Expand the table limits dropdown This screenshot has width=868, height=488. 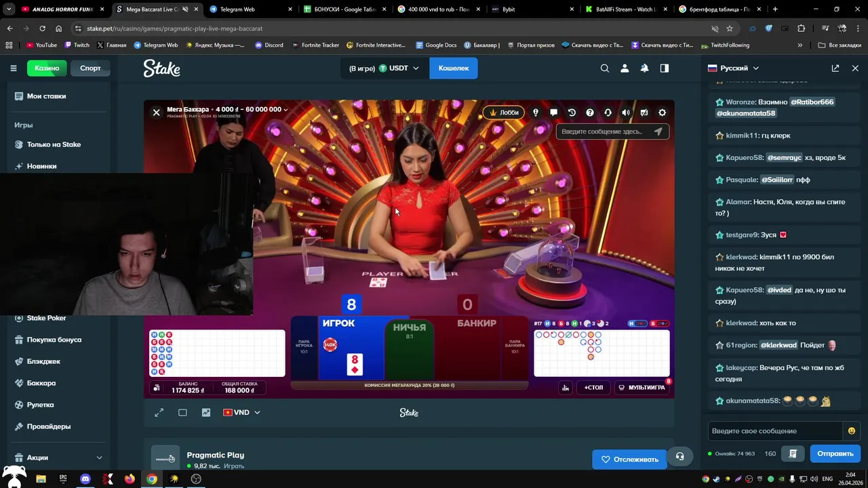[285, 110]
